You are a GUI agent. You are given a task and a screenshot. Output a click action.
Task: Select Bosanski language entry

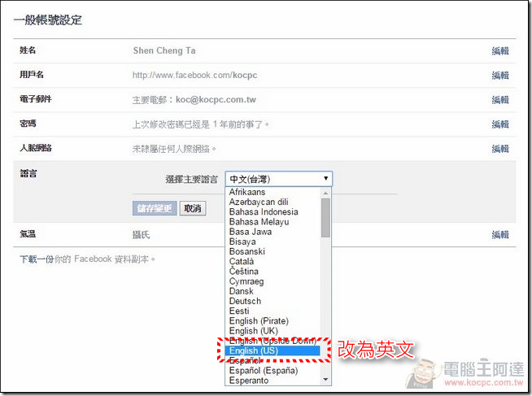(x=247, y=251)
